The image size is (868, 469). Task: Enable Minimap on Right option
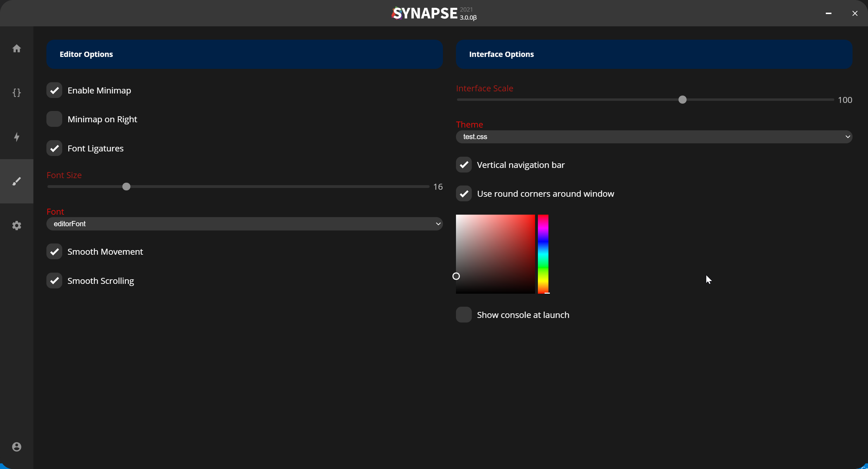[x=54, y=119]
